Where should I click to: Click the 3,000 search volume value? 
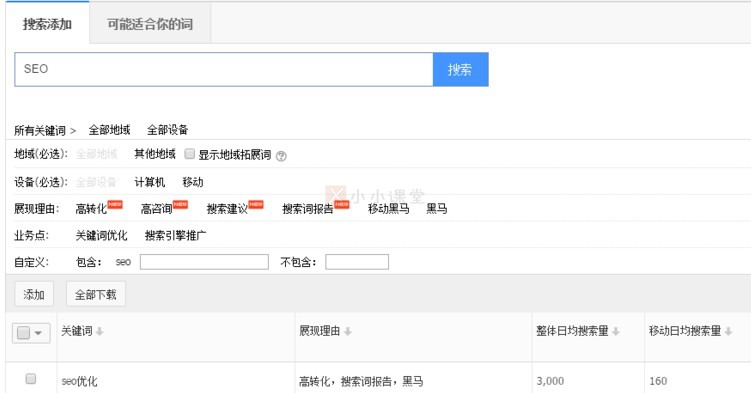pos(550,381)
